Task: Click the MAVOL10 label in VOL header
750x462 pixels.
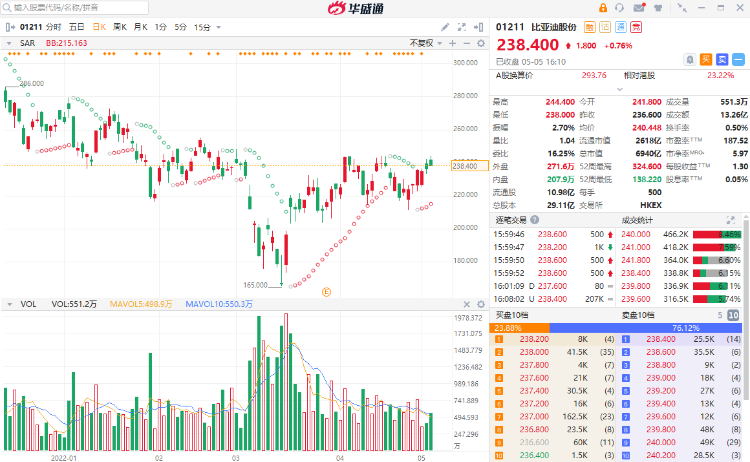Action: pyautogui.click(x=219, y=304)
